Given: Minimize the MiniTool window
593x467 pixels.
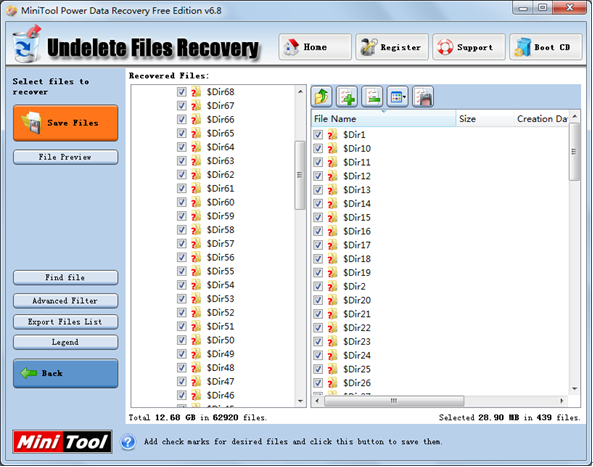Looking at the screenshot, I should (x=523, y=8).
